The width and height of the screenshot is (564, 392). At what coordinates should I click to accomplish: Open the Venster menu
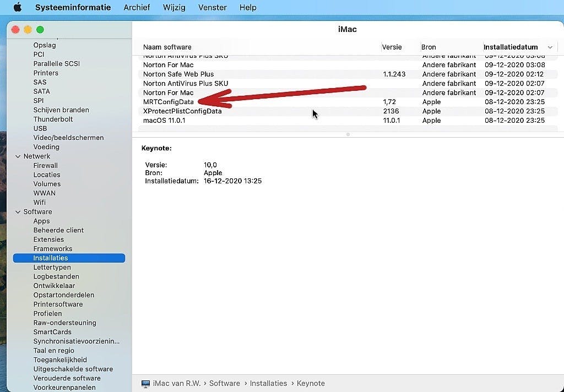[212, 7]
